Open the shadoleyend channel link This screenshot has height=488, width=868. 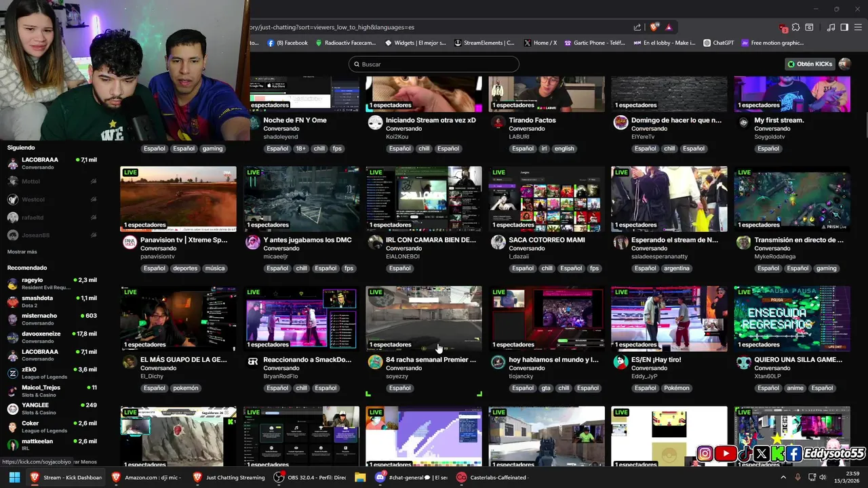[x=281, y=137]
